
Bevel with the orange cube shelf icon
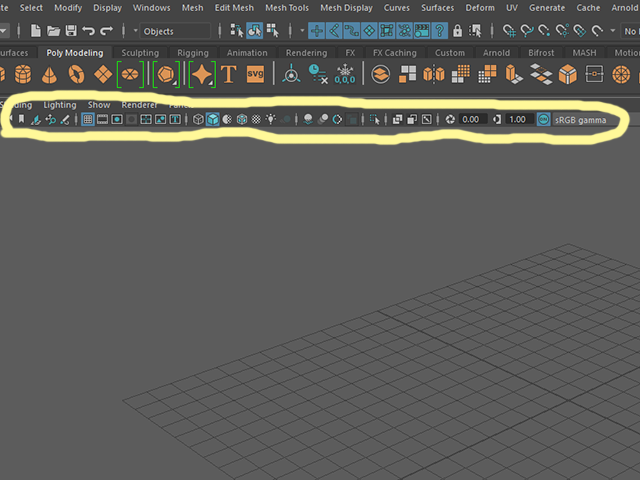[x=568, y=75]
